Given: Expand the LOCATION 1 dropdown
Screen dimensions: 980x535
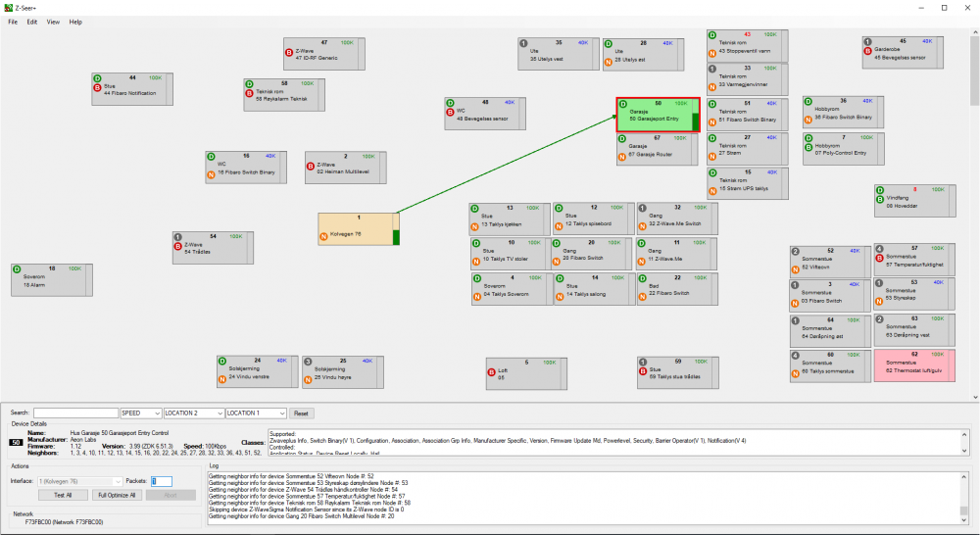Looking at the screenshot, I should click(256, 413).
